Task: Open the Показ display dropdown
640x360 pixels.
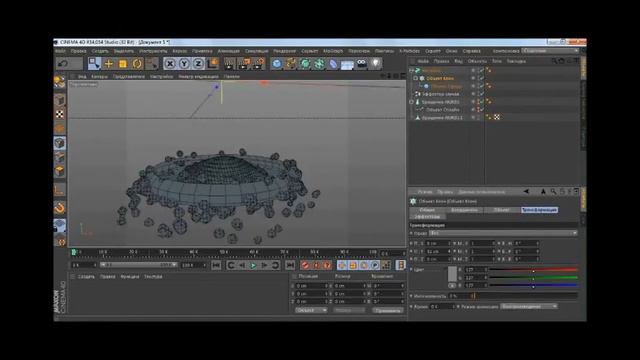Action: (504, 233)
